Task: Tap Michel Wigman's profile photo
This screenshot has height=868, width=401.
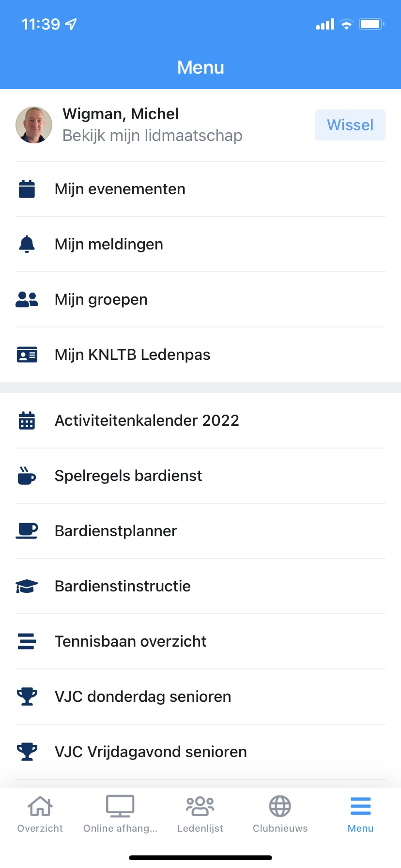Action: coord(34,125)
